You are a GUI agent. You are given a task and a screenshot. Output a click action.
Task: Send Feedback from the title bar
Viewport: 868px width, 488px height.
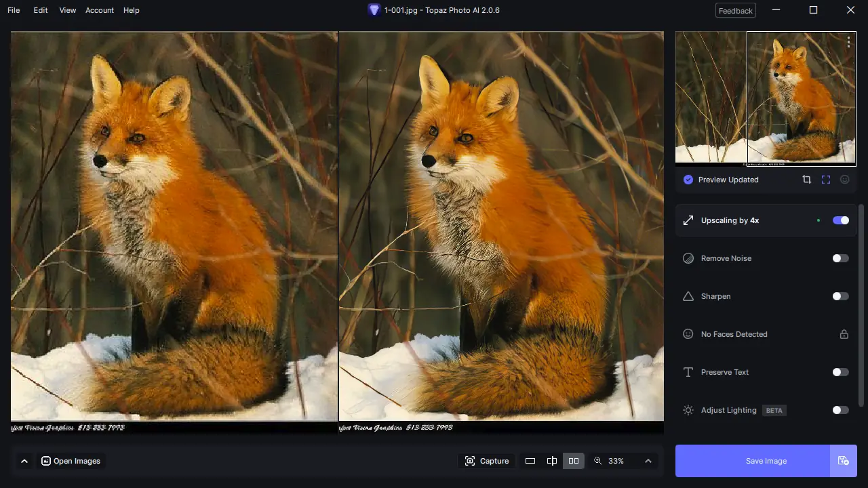tap(735, 10)
